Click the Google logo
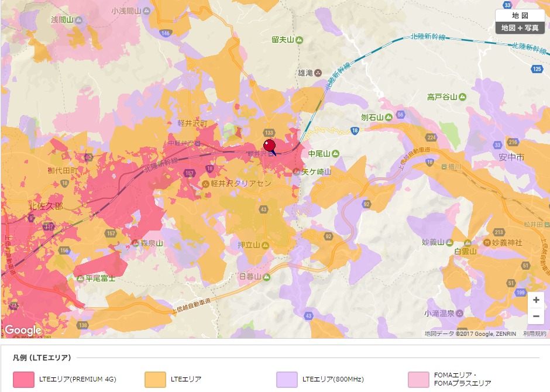The image size is (550, 392). 23,330
